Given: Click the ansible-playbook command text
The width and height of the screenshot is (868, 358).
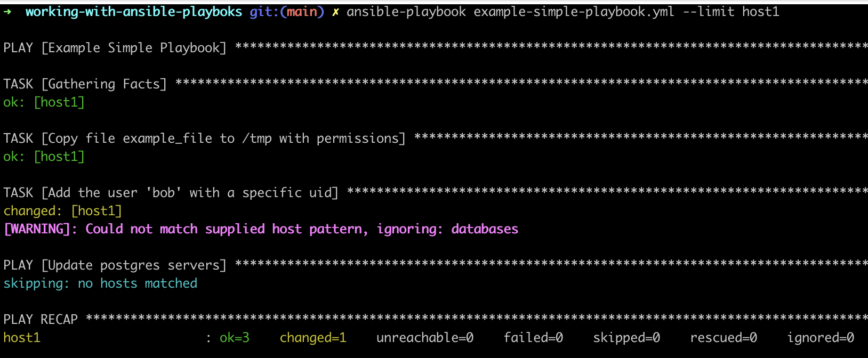Looking at the screenshot, I should 406,12.
